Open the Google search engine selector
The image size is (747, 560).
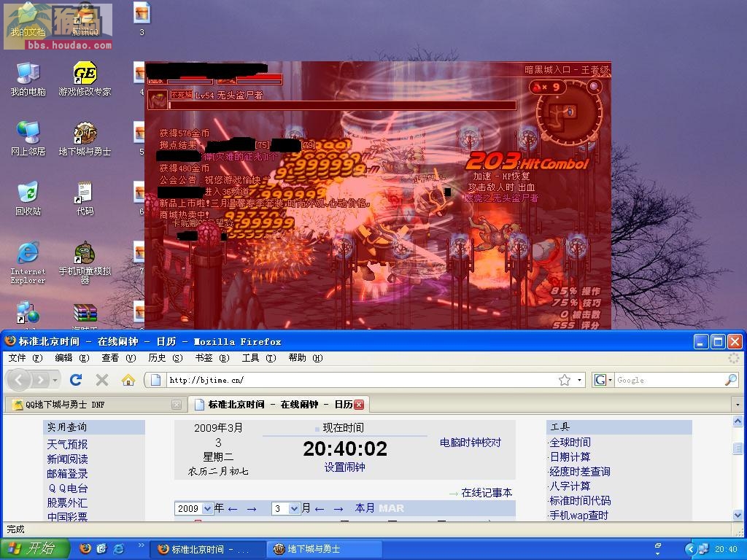coord(603,379)
